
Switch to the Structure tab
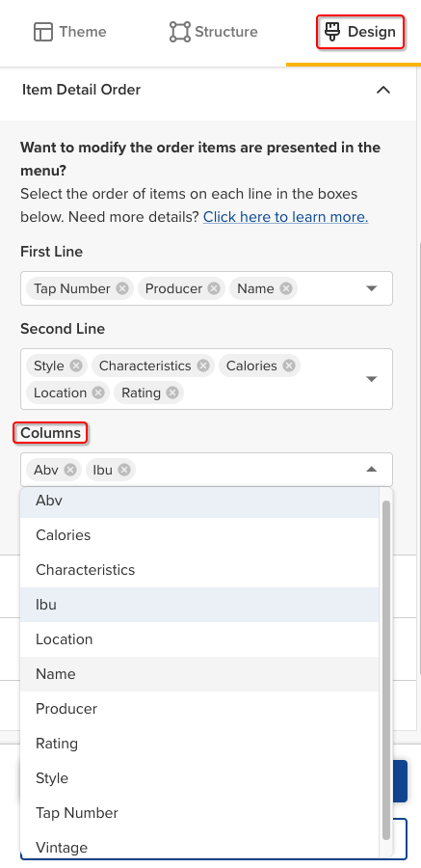coord(214,32)
